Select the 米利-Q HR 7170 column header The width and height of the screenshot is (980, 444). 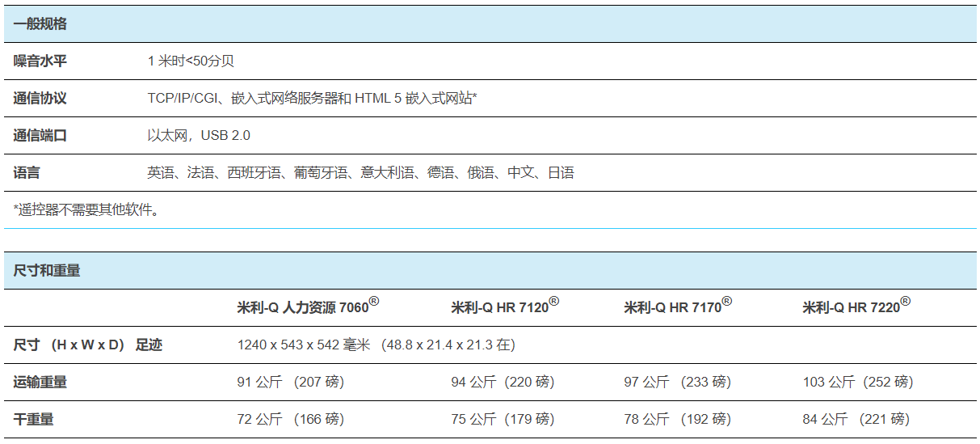coord(678,307)
